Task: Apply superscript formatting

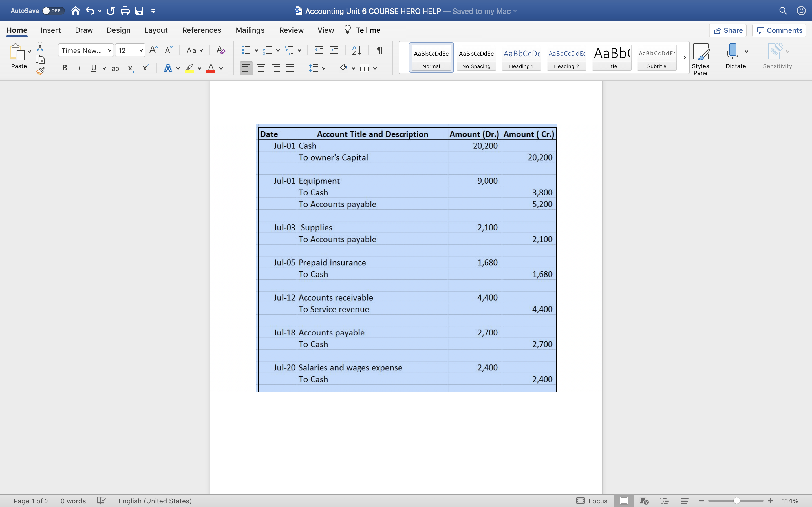Action: click(x=145, y=68)
